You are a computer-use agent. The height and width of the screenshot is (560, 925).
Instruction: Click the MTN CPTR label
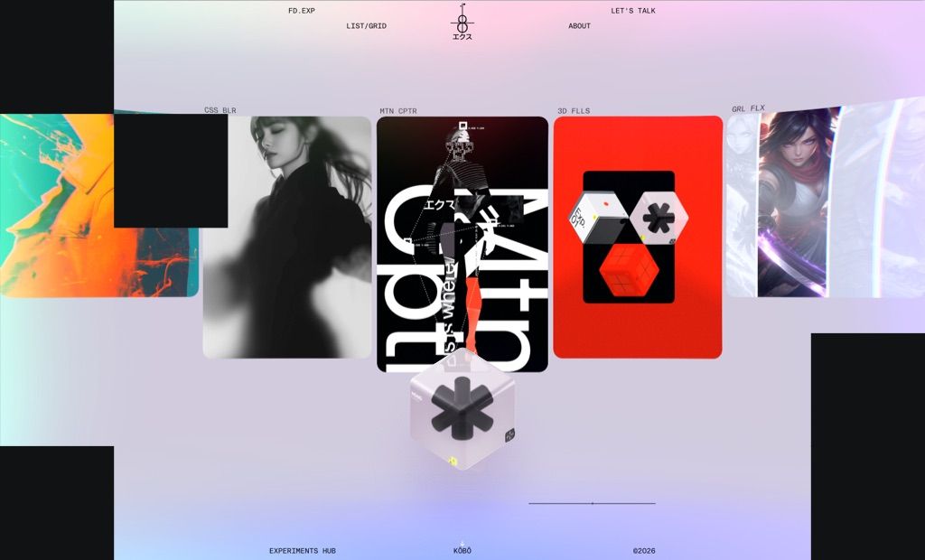pyautogui.click(x=398, y=111)
